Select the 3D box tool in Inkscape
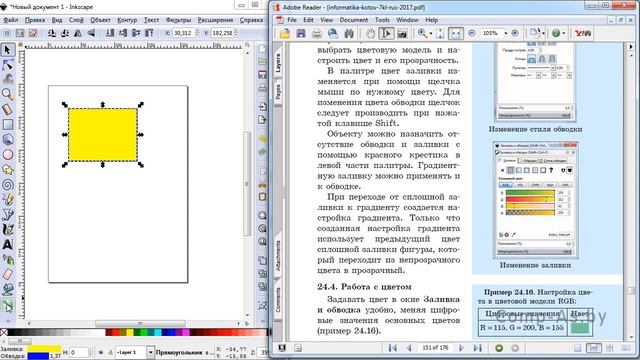 pyautogui.click(x=7, y=140)
